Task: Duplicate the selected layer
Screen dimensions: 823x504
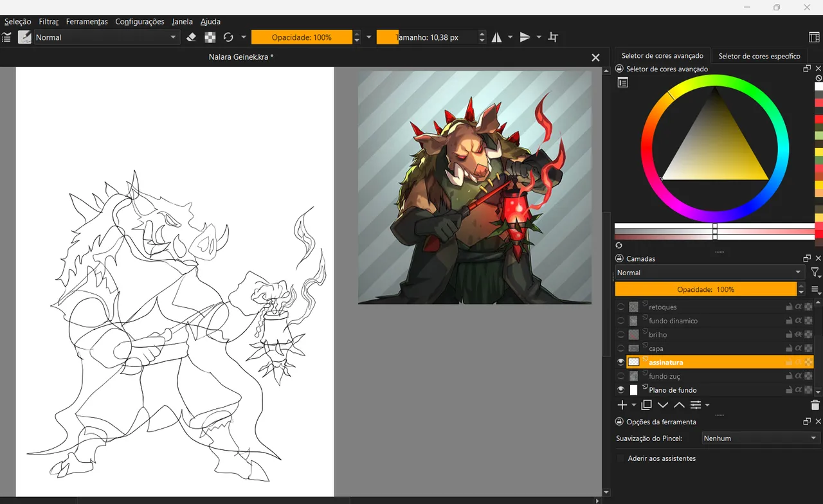Action: coord(646,405)
